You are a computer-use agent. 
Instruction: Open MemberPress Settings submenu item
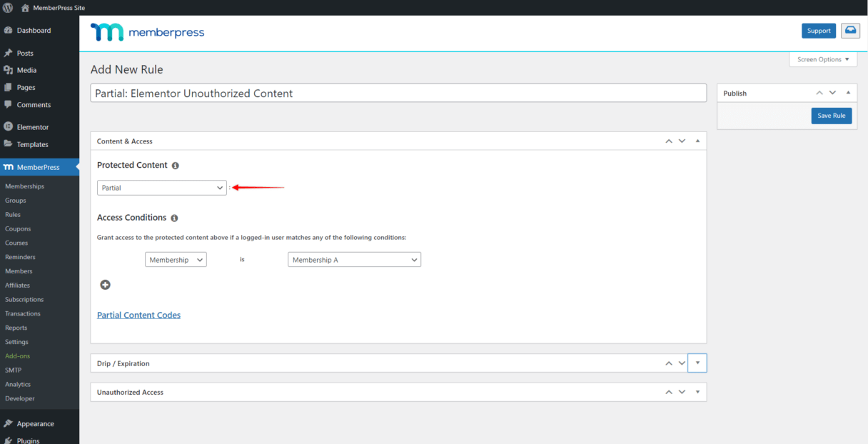coord(16,342)
